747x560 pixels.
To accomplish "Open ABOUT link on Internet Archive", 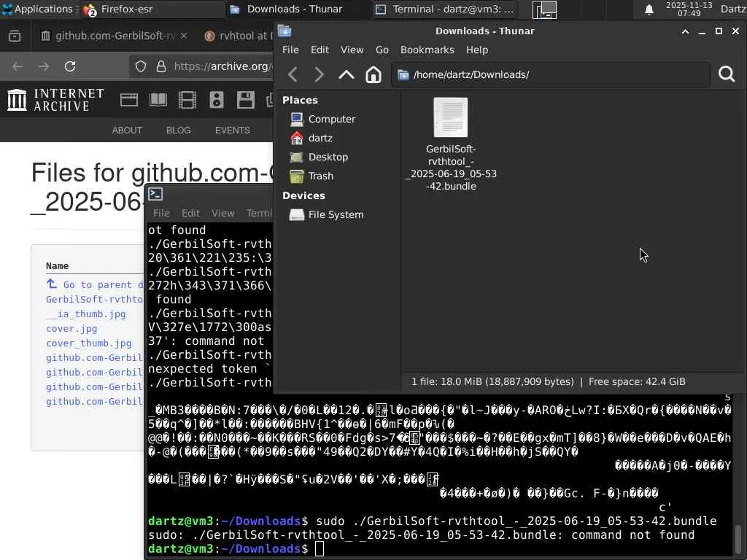I will pyautogui.click(x=127, y=131).
